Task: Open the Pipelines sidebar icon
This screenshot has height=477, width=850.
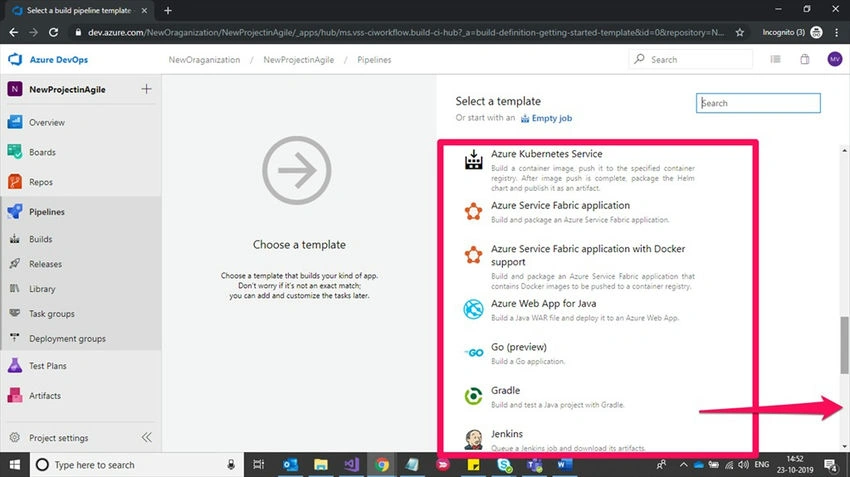Action: tap(15, 211)
